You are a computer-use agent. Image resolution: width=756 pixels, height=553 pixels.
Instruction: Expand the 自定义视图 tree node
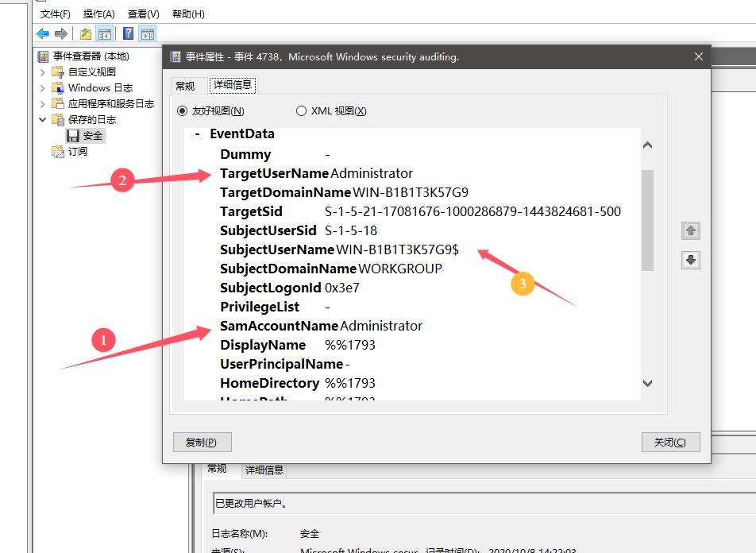click(43, 72)
